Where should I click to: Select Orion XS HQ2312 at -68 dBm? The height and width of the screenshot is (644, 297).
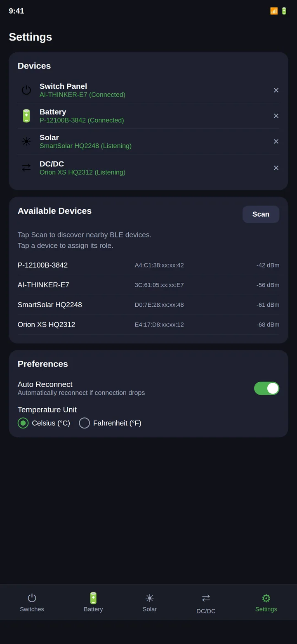click(148, 324)
